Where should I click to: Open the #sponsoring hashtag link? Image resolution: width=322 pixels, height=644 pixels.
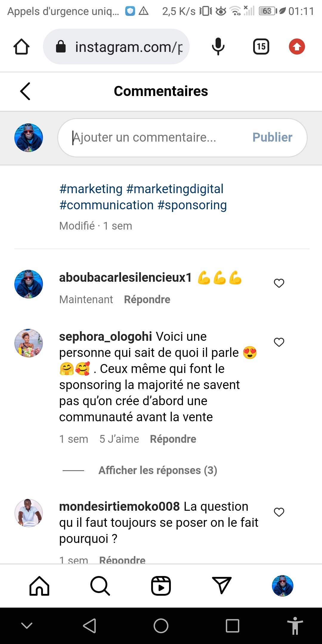192,205
